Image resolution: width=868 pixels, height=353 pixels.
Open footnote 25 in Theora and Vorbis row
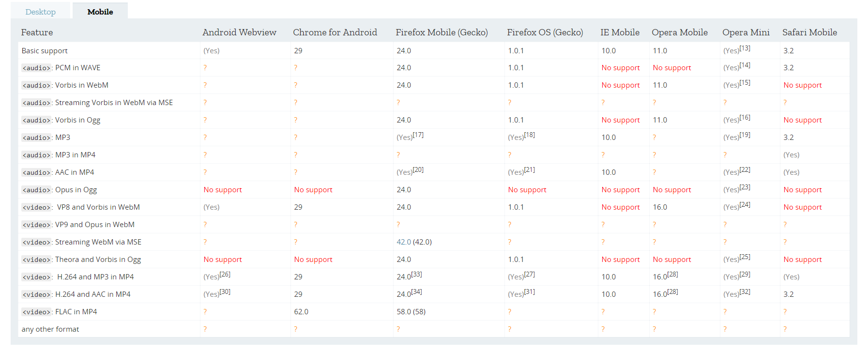pos(745,257)
